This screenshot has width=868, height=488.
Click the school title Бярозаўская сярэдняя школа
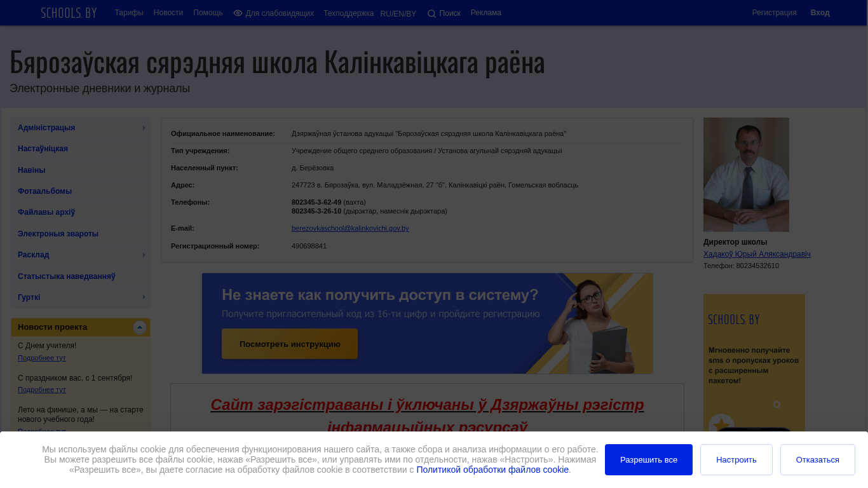coord(277,62)
